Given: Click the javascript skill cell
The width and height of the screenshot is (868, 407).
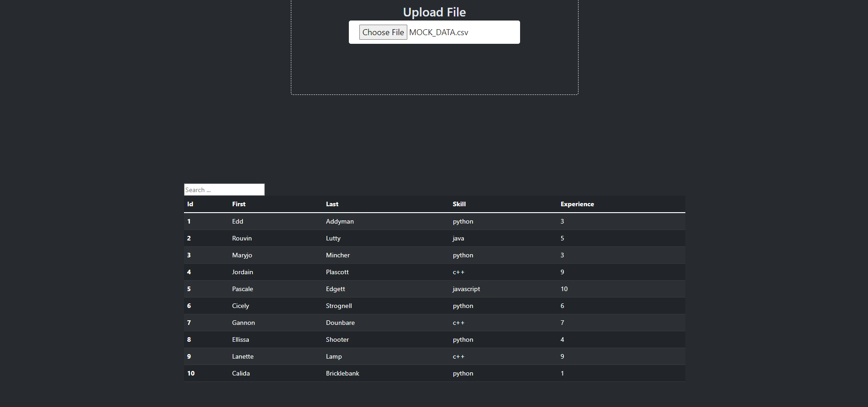Looking at the screenshot, I should 466,289.
